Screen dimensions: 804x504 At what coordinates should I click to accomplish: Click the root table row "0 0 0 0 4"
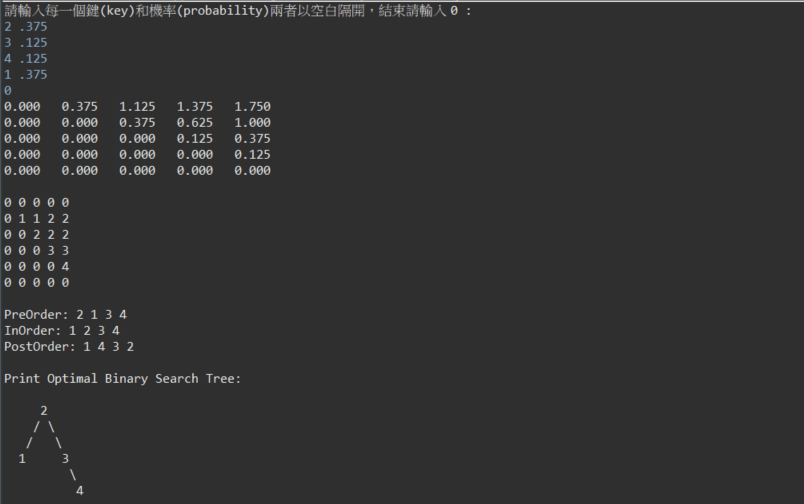[x=36, y=267]
